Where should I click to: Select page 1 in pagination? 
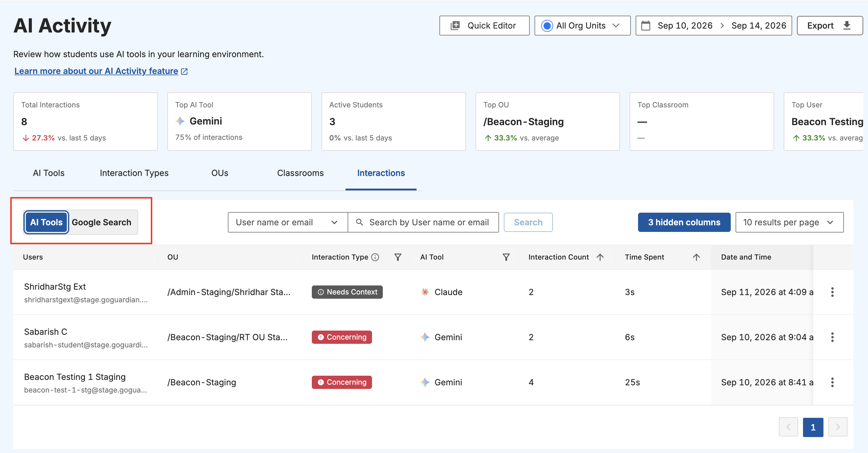point(813,427)
